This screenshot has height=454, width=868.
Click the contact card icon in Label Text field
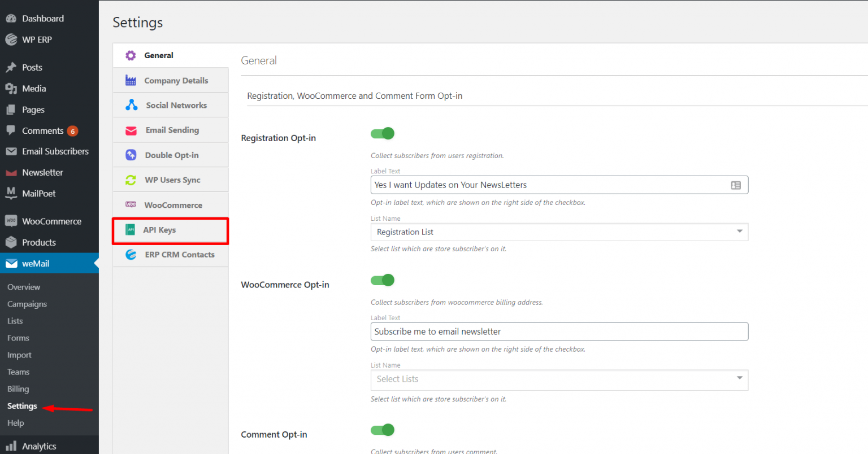(x=735, y=185)
